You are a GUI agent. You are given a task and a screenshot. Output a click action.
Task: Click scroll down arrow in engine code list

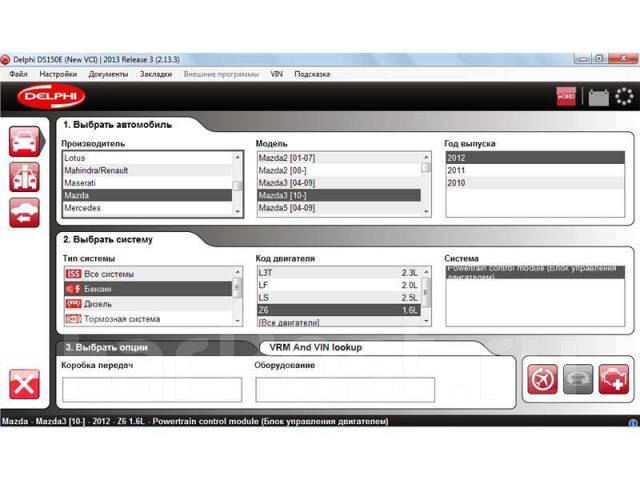(426, 321)
